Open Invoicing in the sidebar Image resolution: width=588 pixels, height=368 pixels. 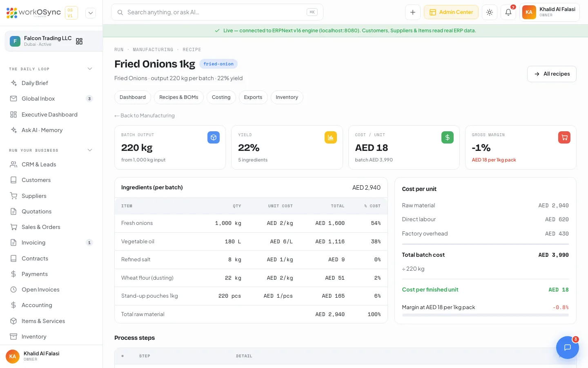(x=51, y=242)
